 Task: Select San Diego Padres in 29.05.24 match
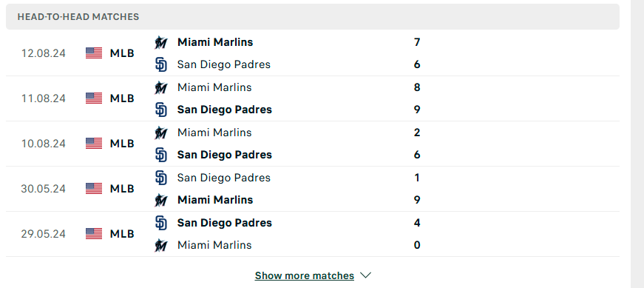pos(225,223)
